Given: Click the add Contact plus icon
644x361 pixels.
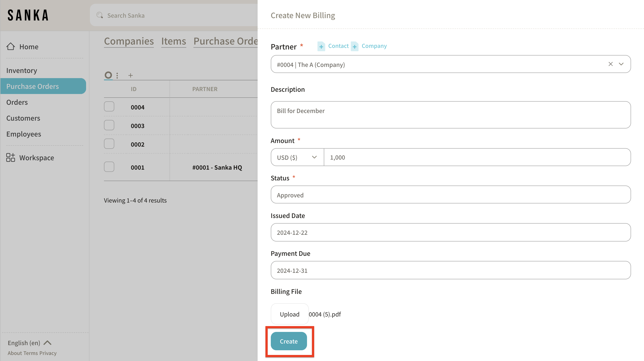Looking at the screenshot, I should [321, 46].
